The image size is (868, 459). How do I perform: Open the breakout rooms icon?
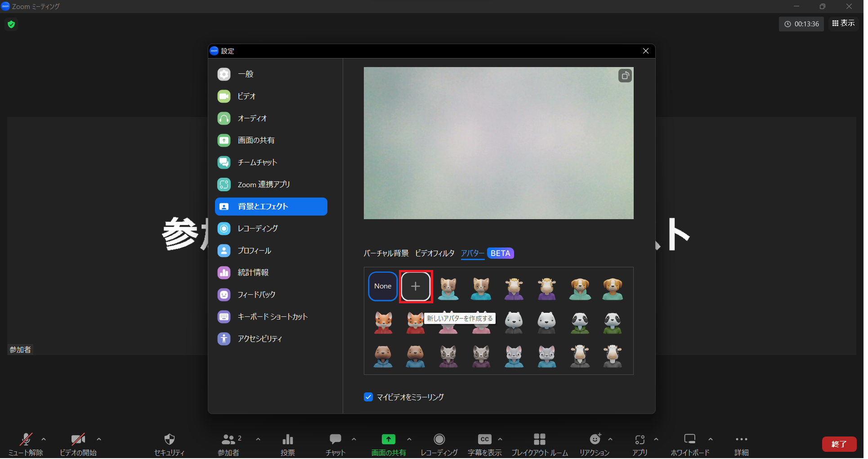(539, 440)
